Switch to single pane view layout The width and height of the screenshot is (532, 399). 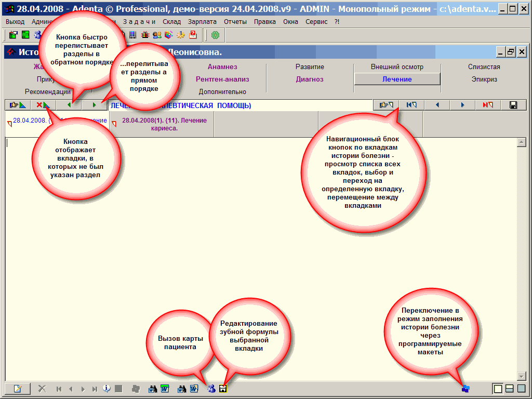pyautogui.click(x=498, y=388)
